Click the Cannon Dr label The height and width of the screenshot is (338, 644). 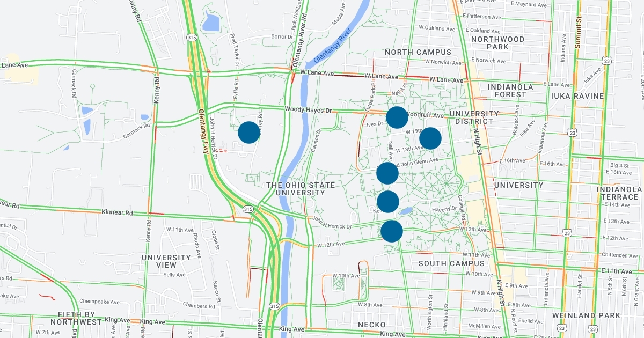click(x=317, y=140)
